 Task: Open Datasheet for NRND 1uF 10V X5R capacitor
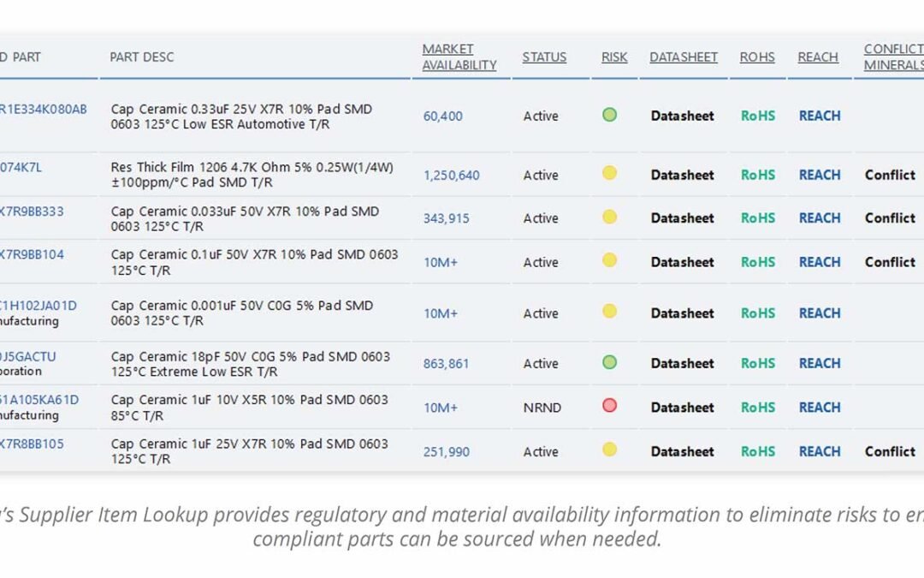click(683, 408)
